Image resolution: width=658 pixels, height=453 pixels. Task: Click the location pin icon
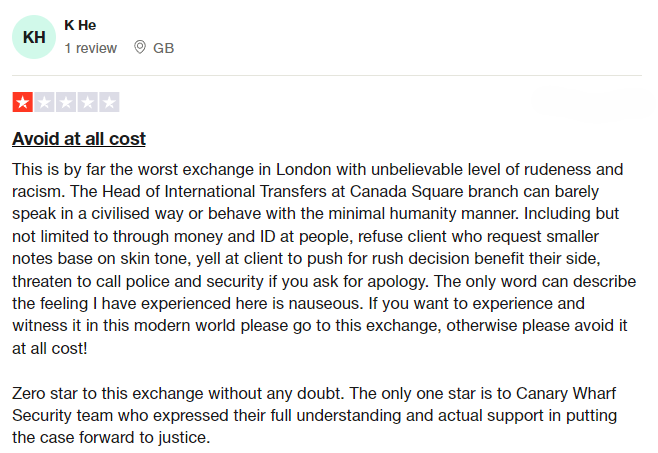(x=140, y=47)
